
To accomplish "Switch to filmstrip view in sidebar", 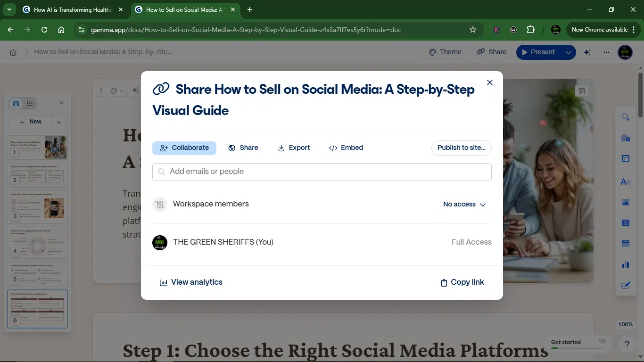I will pos(16,103).
